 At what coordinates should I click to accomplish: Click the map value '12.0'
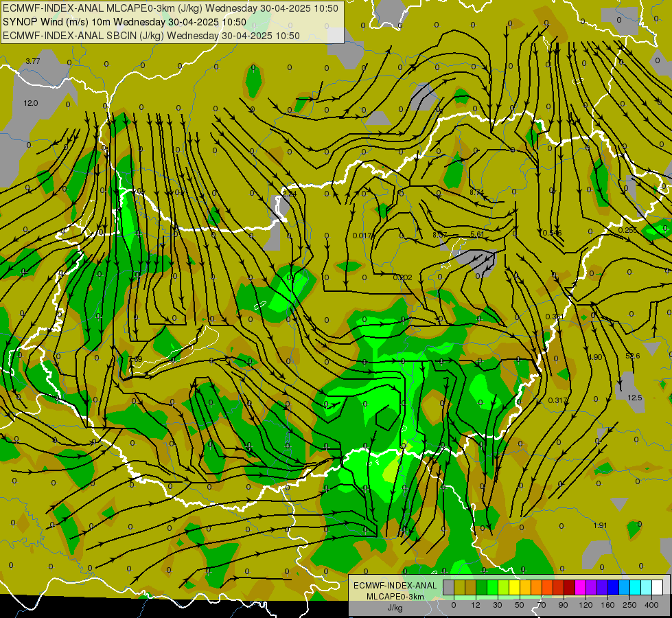pyautogui.click(x=30, y=103)
